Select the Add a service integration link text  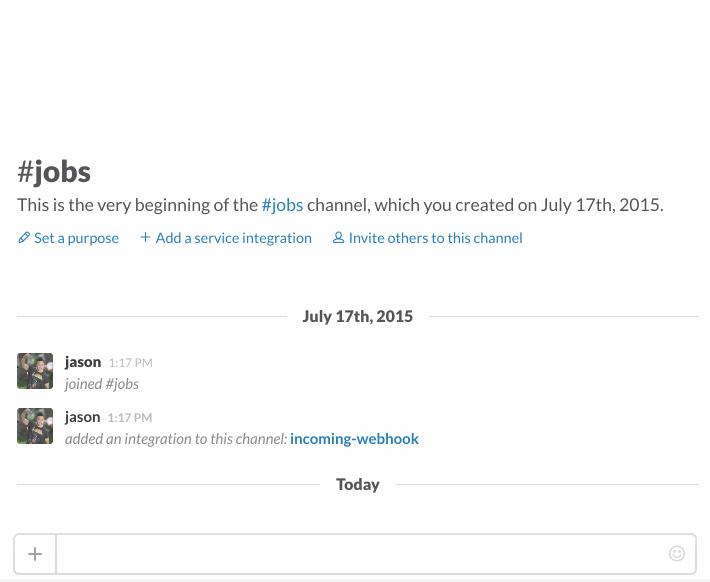tap(233, 238)
